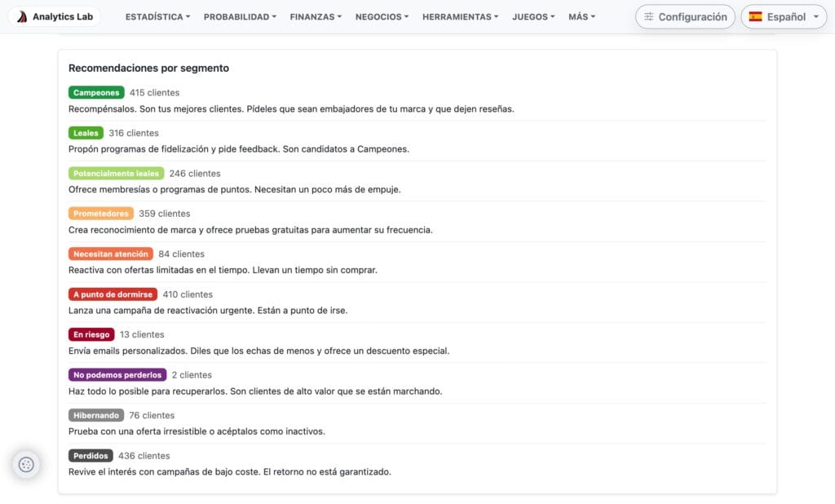
Task: Click the Hibernando badge
Action: (96, 415)
